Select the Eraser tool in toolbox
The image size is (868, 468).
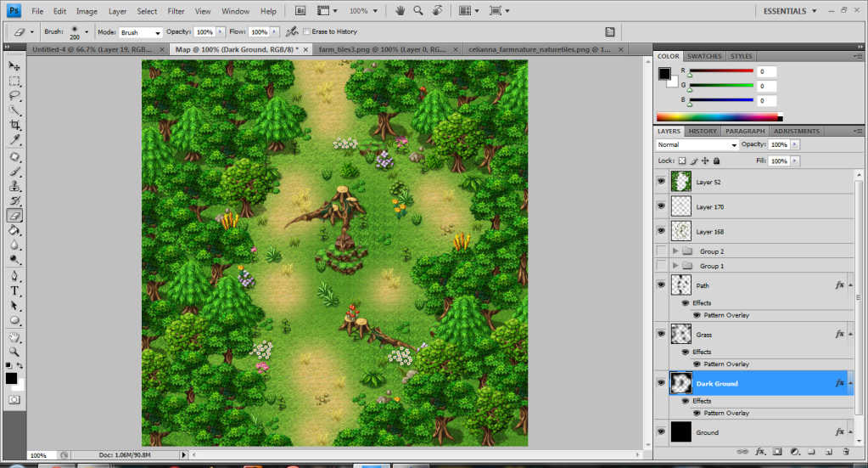pos(14,216)
